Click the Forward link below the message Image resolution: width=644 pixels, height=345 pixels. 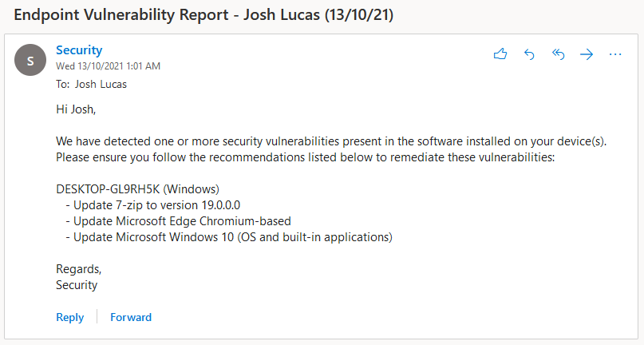(131, 317)
